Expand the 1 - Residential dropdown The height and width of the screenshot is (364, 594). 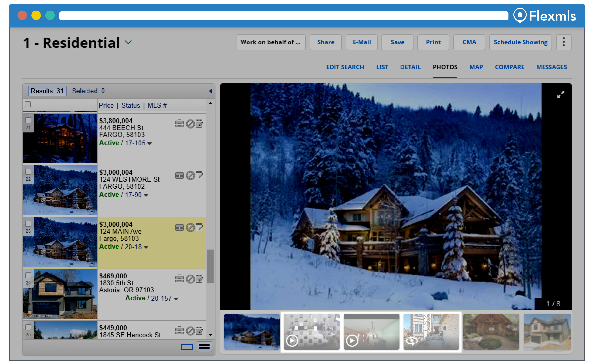pos(129,43)
